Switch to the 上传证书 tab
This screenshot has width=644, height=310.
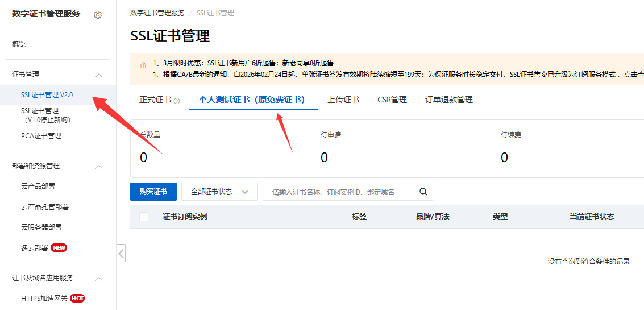(x=343, y=100)
